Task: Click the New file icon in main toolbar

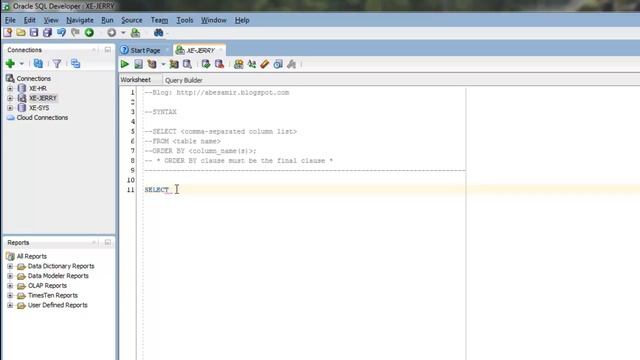Action: (8, 33)
